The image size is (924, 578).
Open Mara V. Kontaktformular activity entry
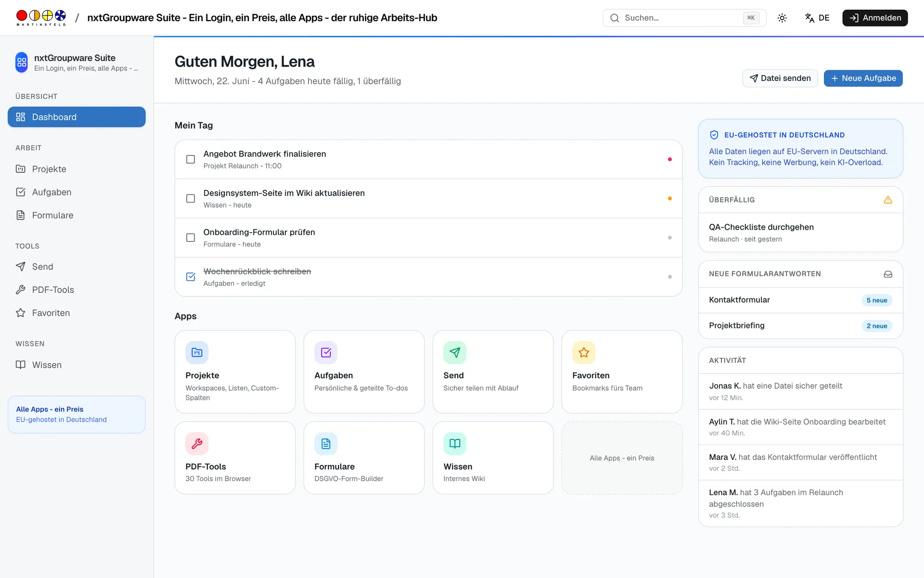click(x=800, y=462)
